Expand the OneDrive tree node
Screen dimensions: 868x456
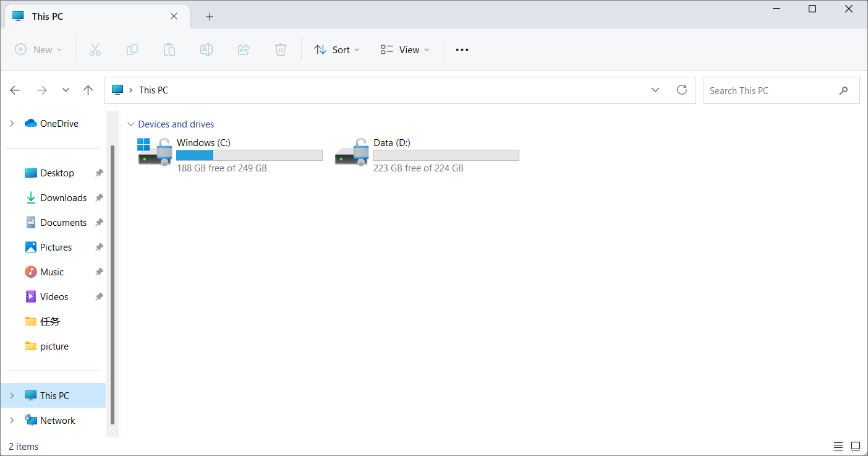12,124
